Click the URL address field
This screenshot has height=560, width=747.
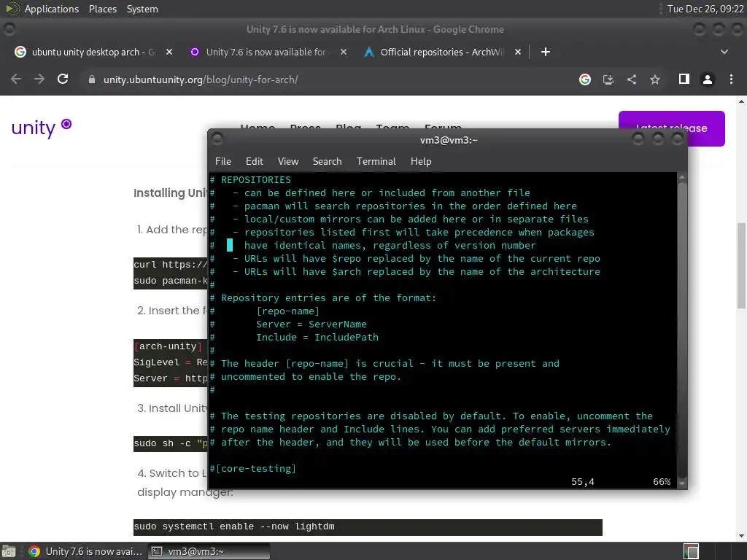tap(329, 79)
